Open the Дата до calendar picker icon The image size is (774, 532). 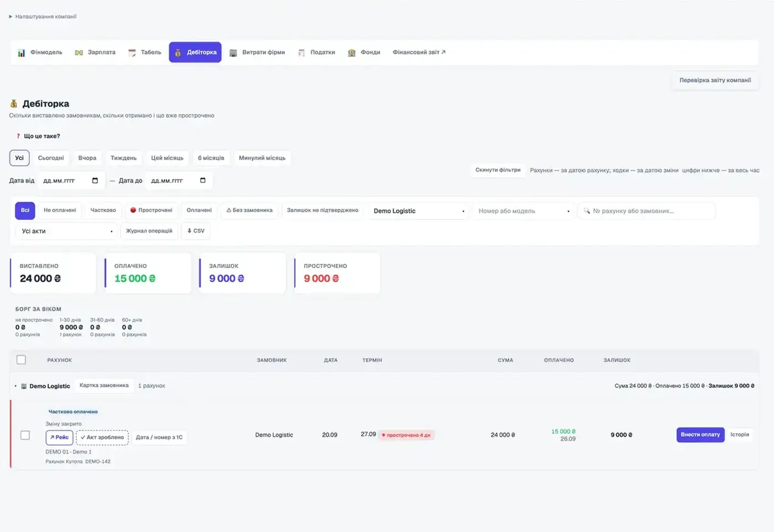203,181
